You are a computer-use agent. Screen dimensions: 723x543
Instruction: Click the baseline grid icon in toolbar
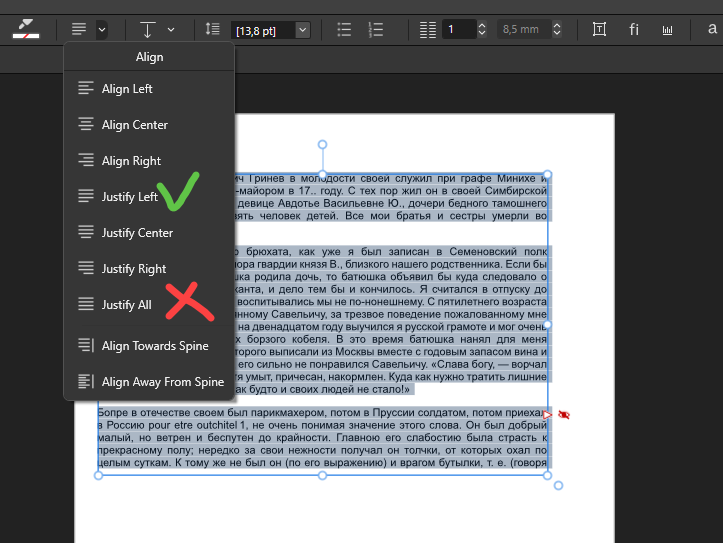(x=667, y=30)
